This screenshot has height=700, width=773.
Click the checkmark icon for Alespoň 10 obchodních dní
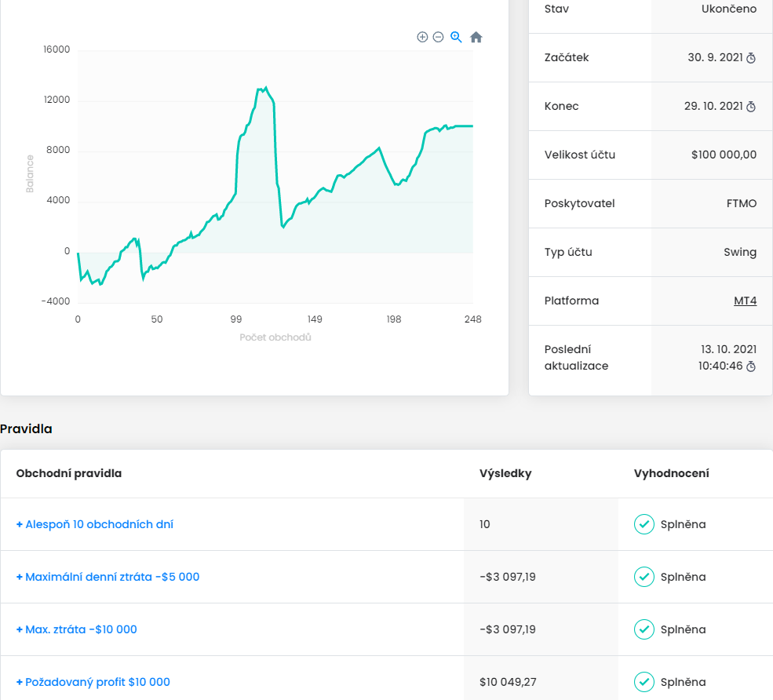[x=644, y=524]
